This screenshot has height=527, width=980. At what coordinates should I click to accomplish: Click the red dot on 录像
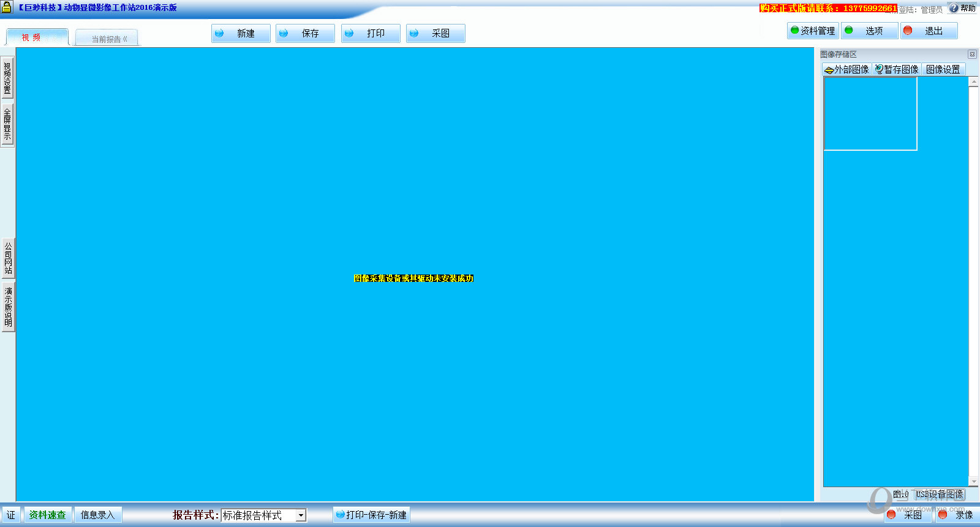coord(943,515)
